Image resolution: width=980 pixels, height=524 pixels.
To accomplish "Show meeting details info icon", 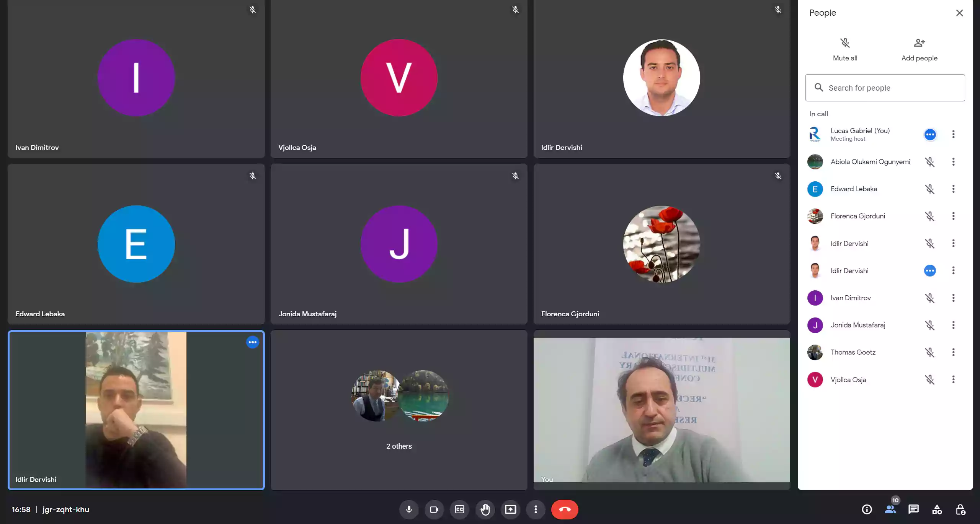I will [x=867, y=509].
